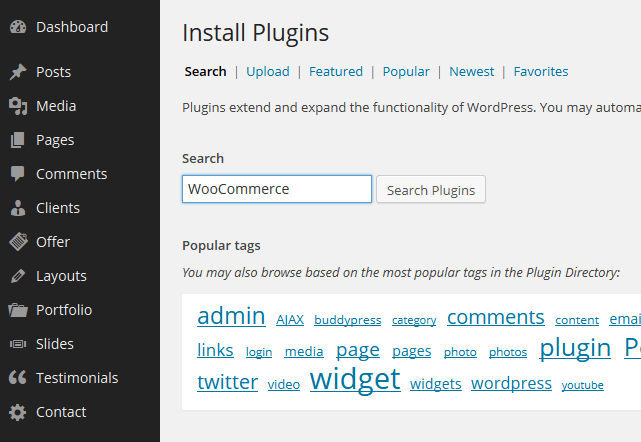Viewport: 641px width, 442px height.
Task: Click the Posts pushpin icon
Action: pyautogui.click(x=17, y=72)
